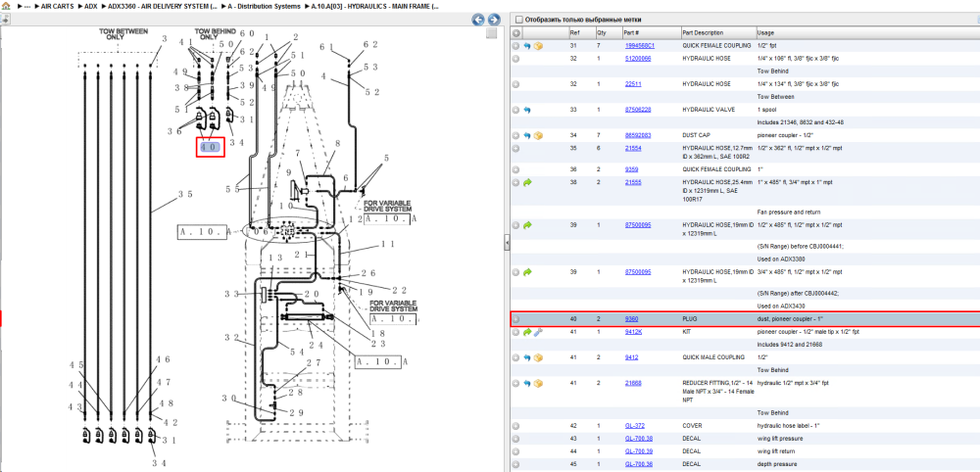Go to home via house icon
Viewport: 980px width, 472px height.
pos(6,5)
